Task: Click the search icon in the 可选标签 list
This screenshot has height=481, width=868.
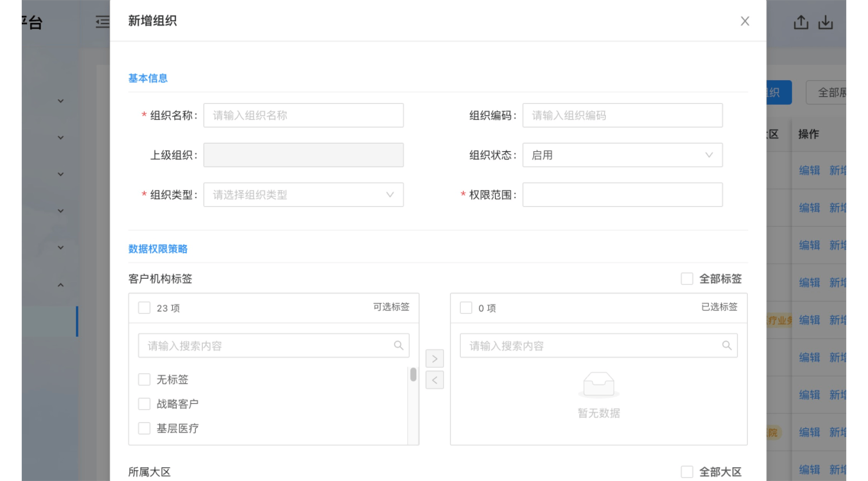Action: [399, 345]
